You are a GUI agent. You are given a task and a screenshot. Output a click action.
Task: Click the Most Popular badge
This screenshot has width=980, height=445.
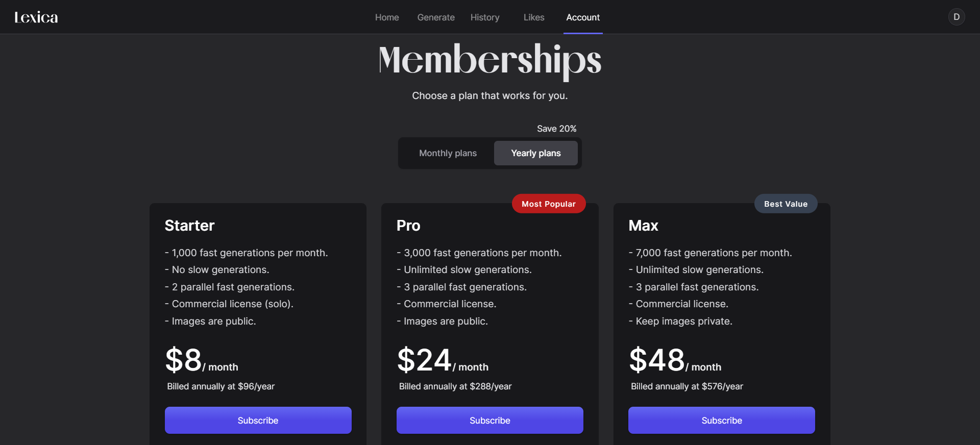pos(549,204)
